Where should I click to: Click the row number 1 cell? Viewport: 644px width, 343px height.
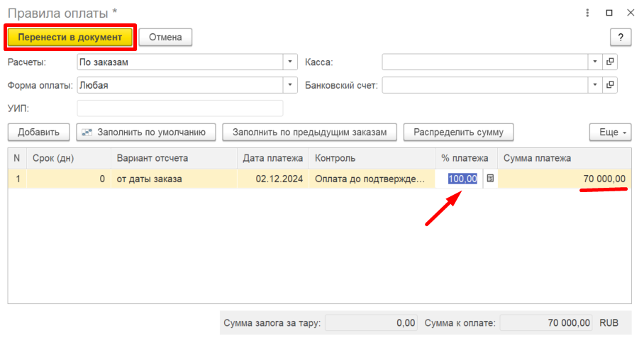17,179
